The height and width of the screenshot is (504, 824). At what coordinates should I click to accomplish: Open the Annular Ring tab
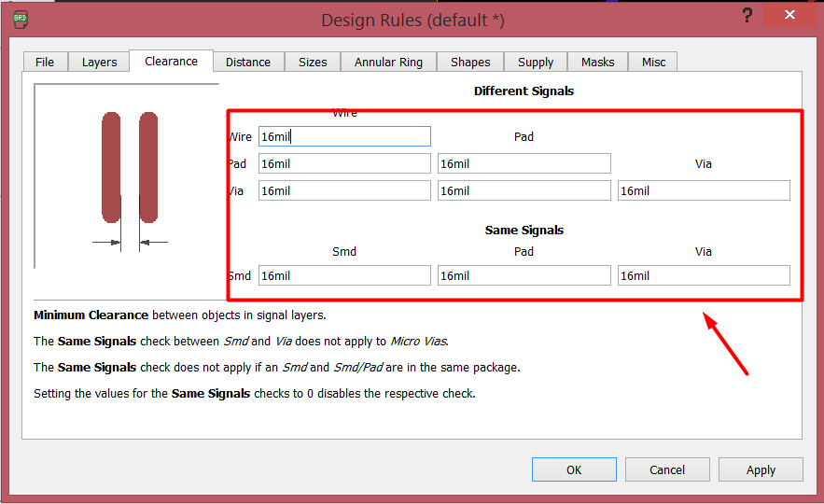click(x=388, y=63)
